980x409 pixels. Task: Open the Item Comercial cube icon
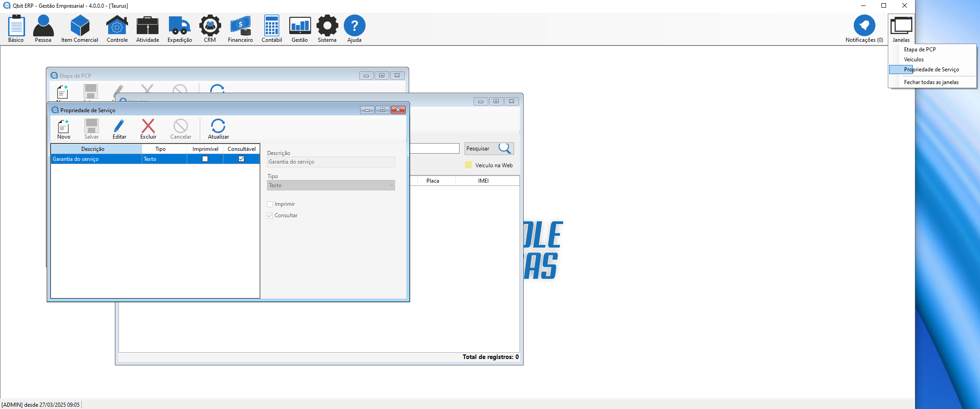(80, 26)
